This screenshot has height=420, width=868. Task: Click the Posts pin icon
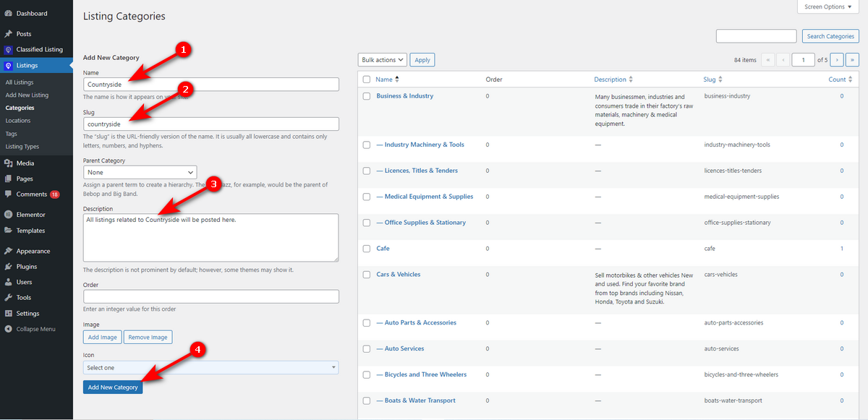(8, 34)
